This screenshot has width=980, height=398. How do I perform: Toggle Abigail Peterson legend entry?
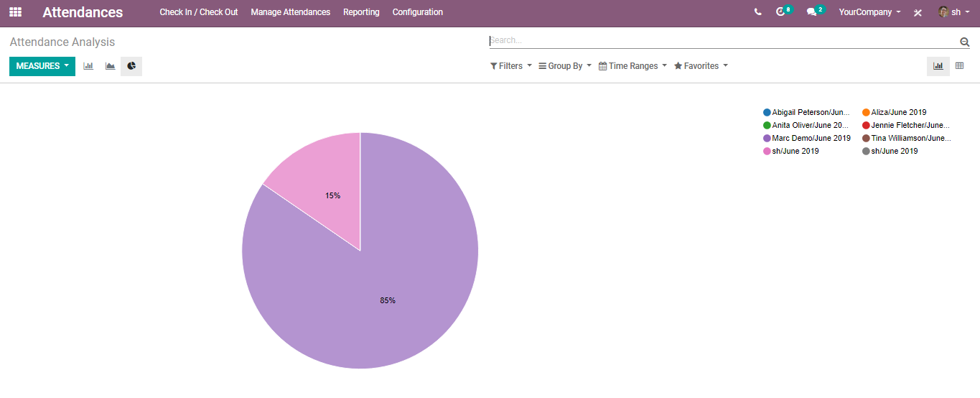click(x=806, y=112)
